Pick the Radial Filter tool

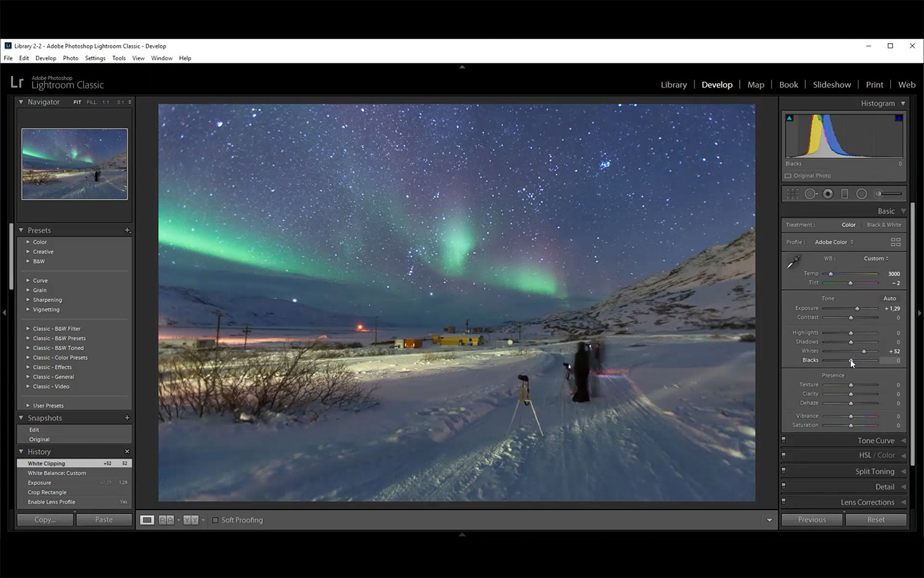(861, 193)
